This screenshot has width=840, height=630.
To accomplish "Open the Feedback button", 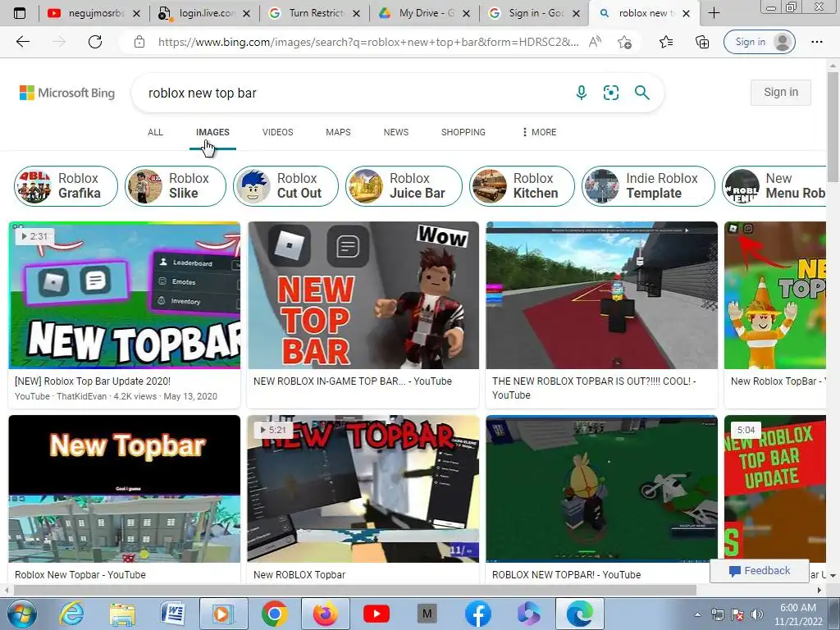I will point(759,571).
